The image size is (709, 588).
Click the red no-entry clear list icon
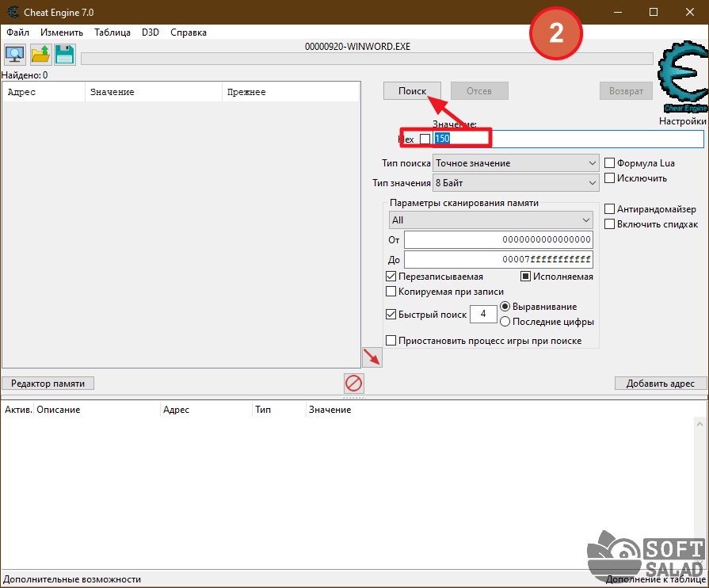pyautogui.click(x=353, y=384)
